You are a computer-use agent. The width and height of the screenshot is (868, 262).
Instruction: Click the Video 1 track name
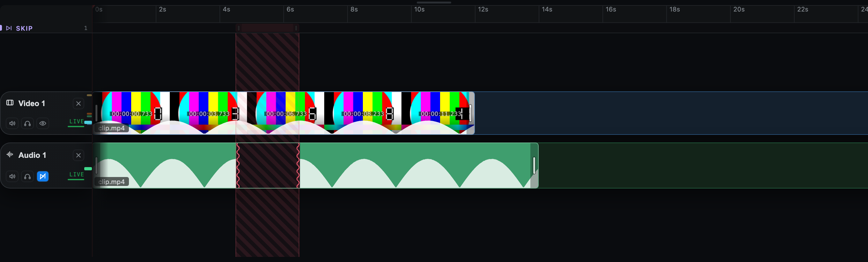(x=32, y=104)
